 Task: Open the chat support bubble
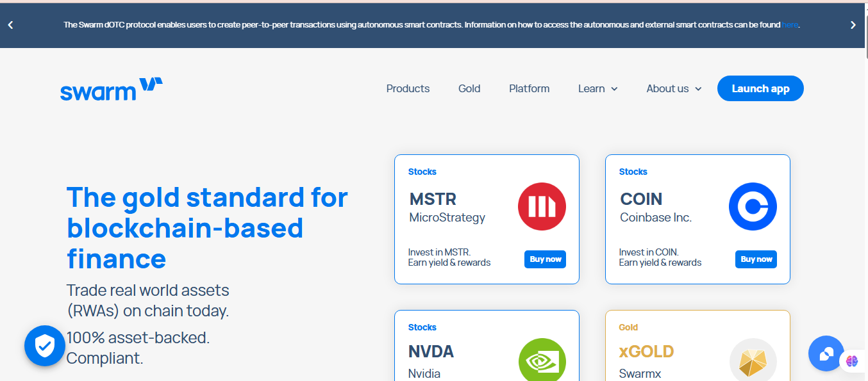826,353
